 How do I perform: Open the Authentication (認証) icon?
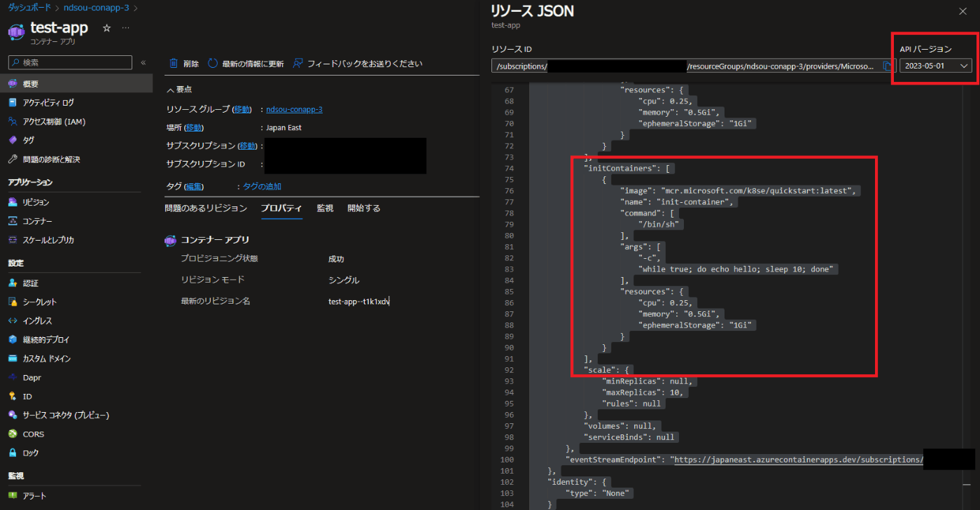pos(12,283)
